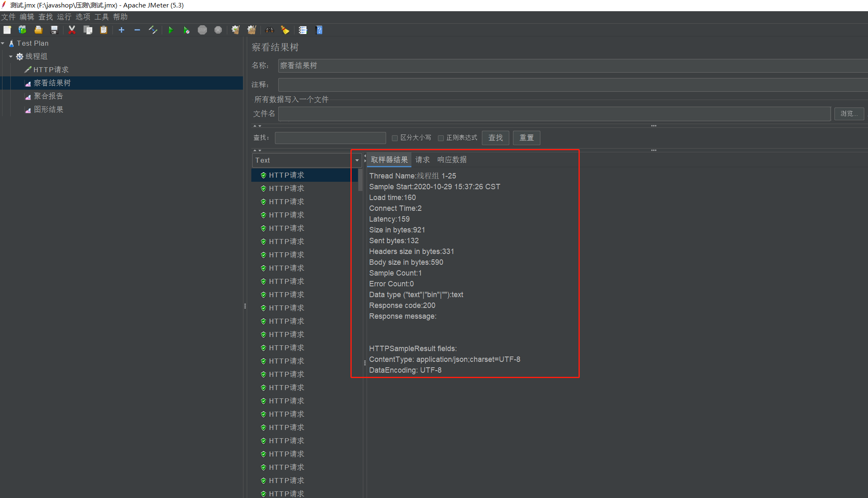
Task: Click the 'Latency:159' line
Action: point(389,219)
